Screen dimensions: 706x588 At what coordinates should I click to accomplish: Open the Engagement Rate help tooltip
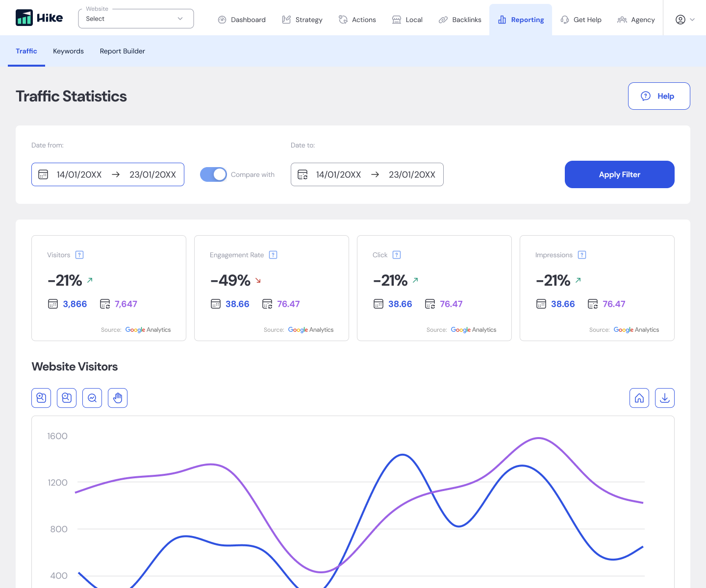point(273,255)
